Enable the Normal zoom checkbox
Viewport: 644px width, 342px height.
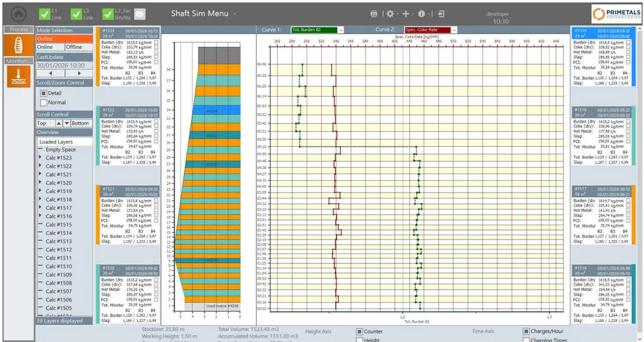point(44,103)
